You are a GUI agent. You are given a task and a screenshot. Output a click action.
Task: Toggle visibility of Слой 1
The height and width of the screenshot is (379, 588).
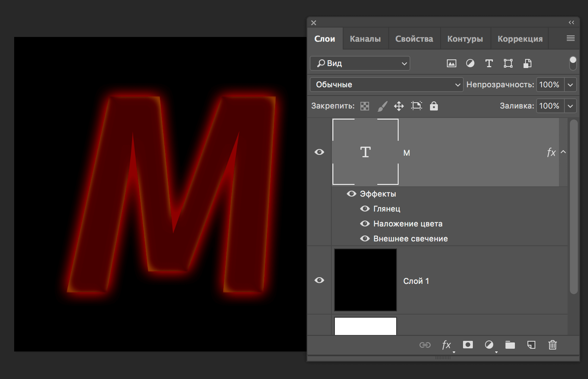pyautogui.click(x=319, y=280)
